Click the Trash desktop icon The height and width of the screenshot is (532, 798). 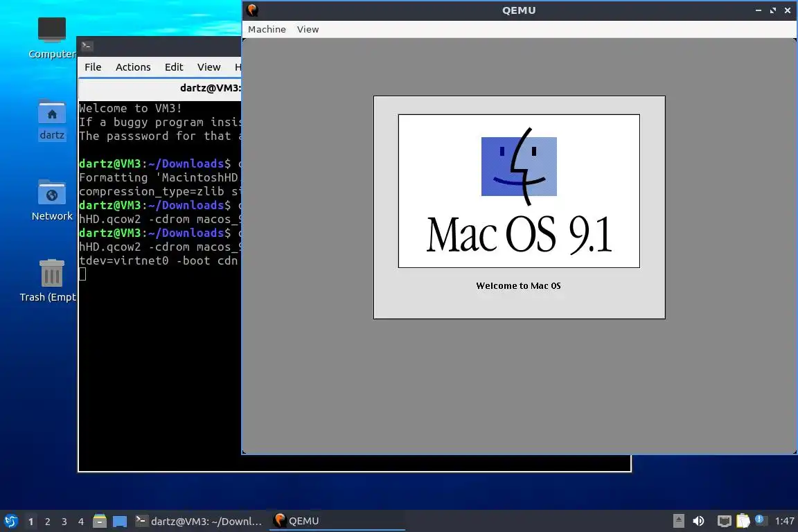[x=50, y=281]
